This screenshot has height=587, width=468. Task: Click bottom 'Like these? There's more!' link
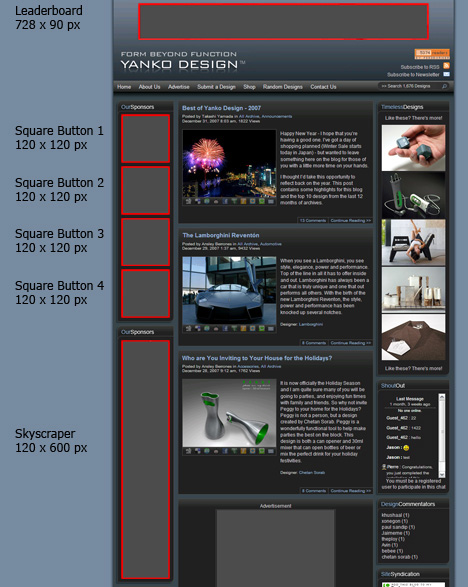pos(413,368)
